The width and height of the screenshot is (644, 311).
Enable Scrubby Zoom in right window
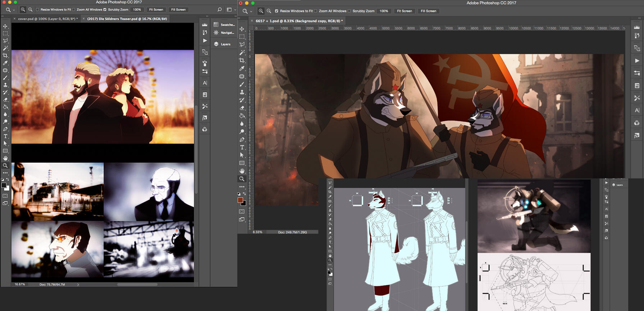pyautogui.click(x=349, y=11)
